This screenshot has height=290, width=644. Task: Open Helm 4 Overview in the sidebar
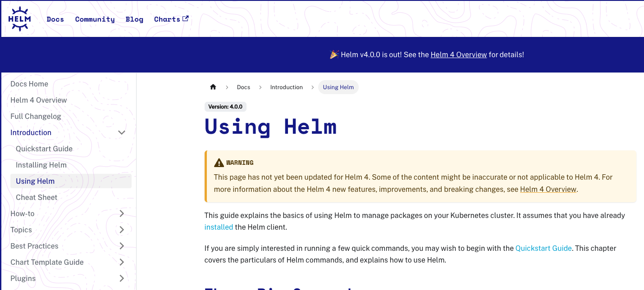click(x=39, y=100)
